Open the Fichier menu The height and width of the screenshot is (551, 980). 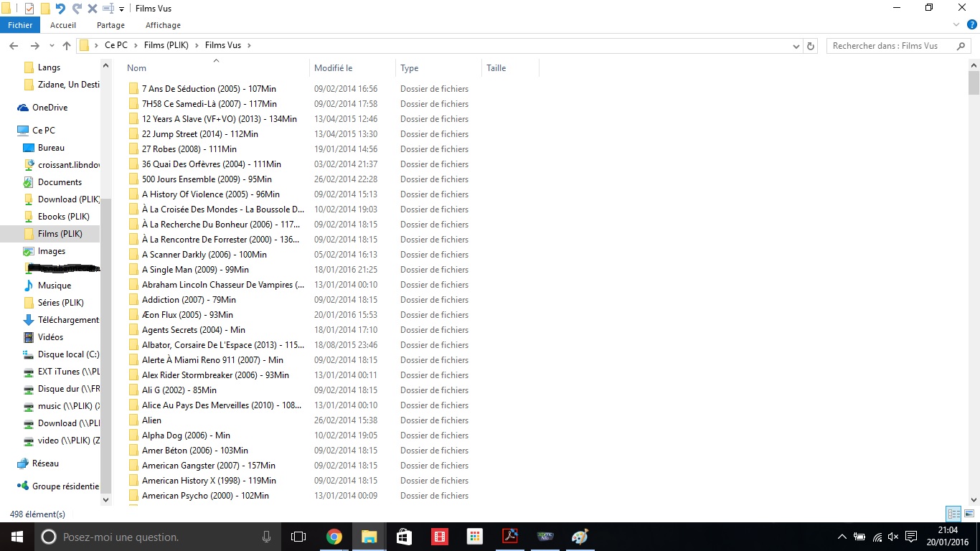pyautogui.click(x=20, y=25)
